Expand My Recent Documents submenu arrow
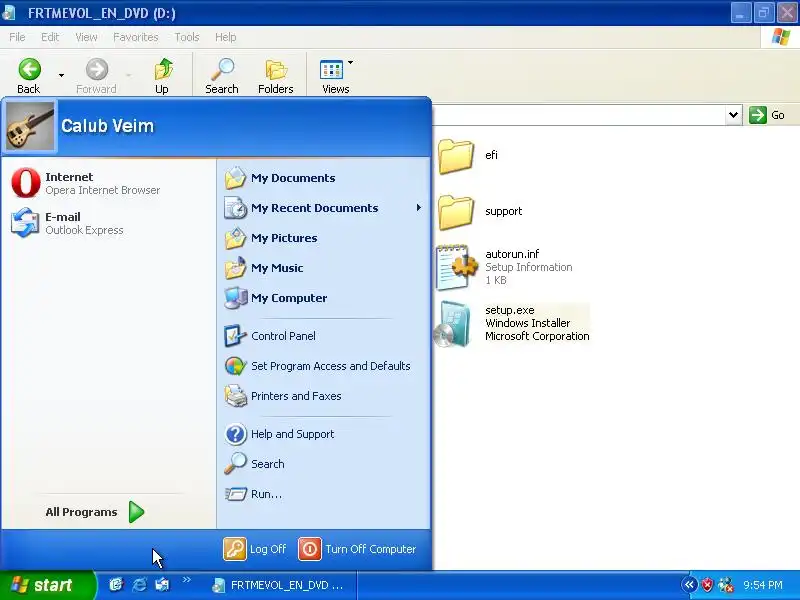800x600 pixels. 418,208
